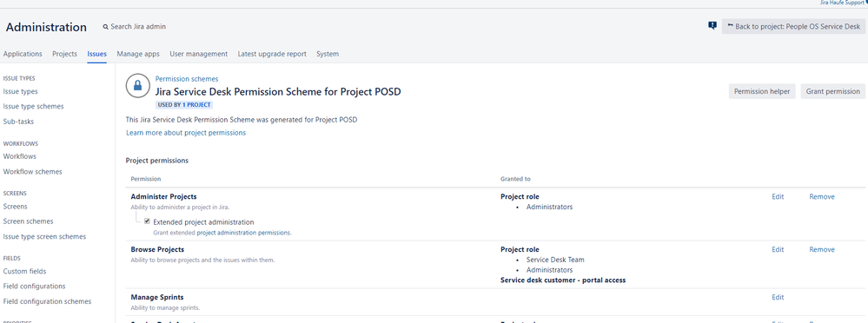Follow the project administration permissions link
The height and width of the screenshot is (323, 868).
244,233
